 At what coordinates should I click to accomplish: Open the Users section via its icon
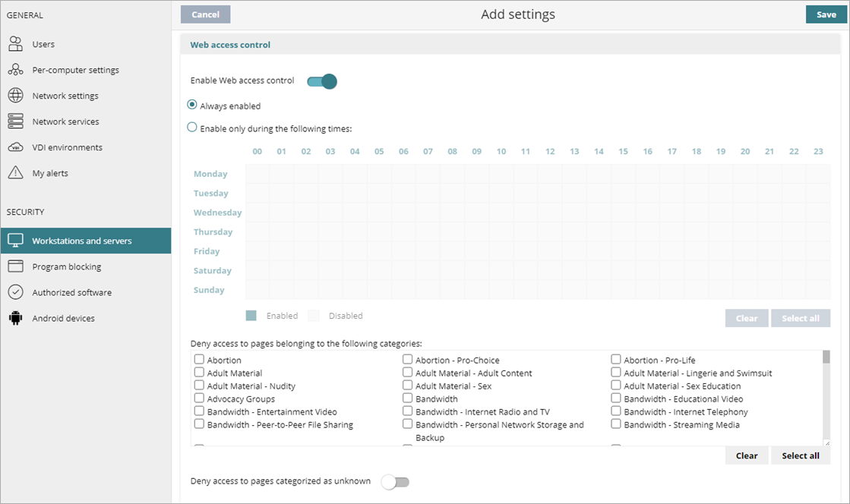coord(17,43)
